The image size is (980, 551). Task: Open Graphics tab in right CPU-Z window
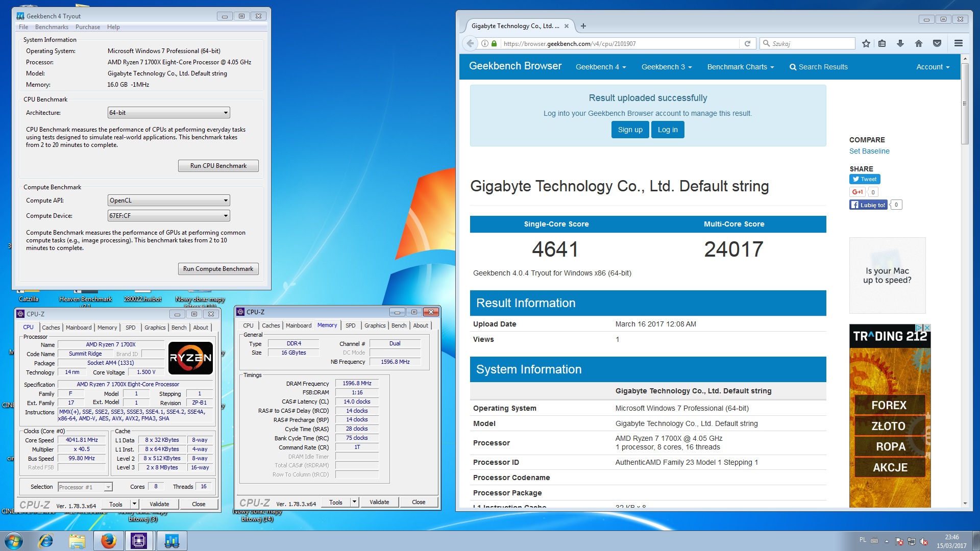[375, 325]
